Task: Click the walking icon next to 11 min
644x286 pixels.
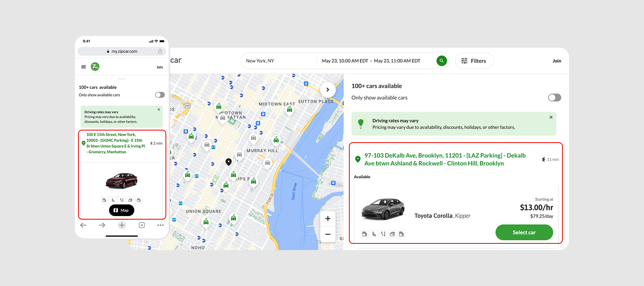Action: pos(543,159)
